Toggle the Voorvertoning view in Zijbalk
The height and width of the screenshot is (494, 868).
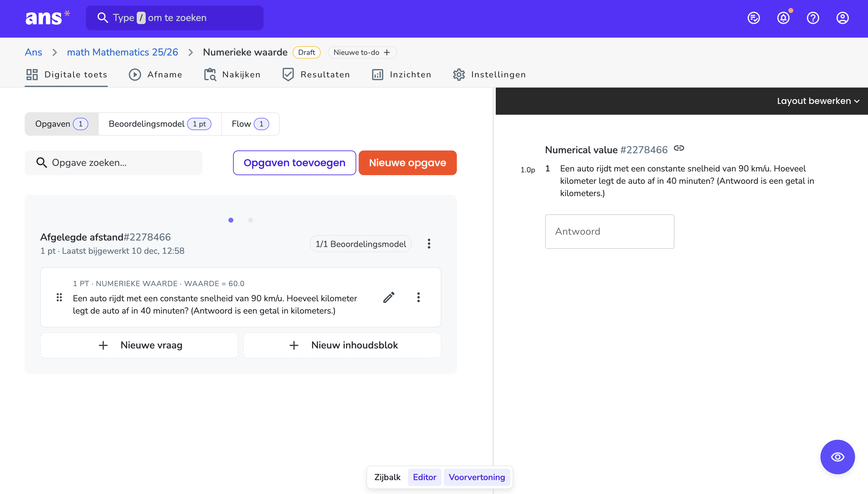click(x=477, y=477)
